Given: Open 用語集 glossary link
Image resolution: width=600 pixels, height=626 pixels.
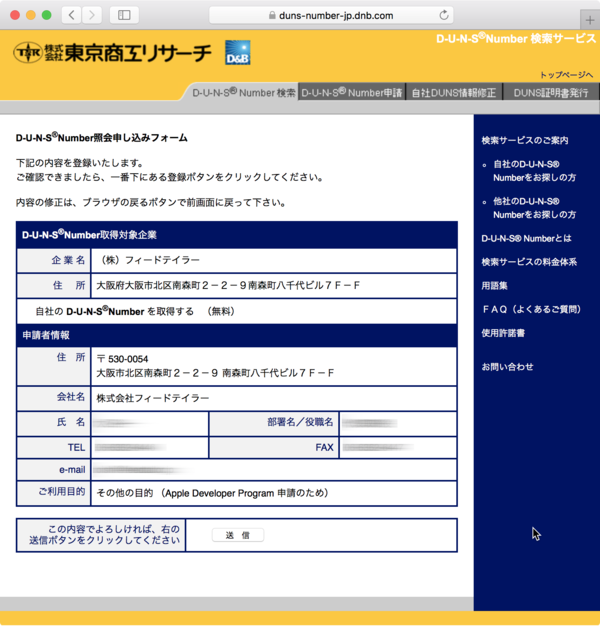Looking at the screenshot, I should [x=494, y=285].
